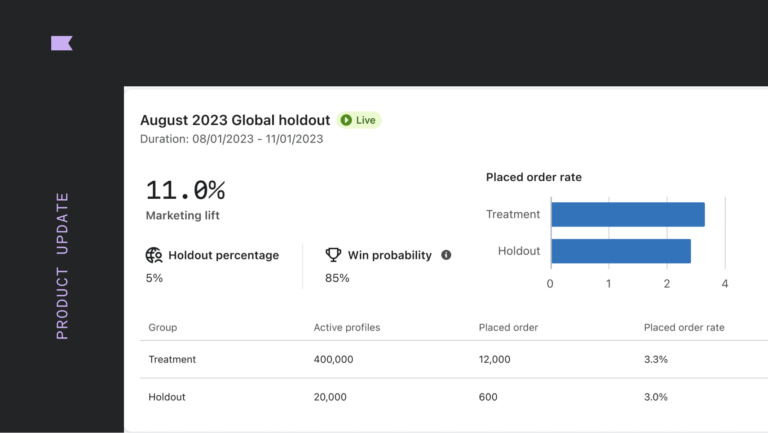Click the Win probability trophy icon

(x=333, y=255)
